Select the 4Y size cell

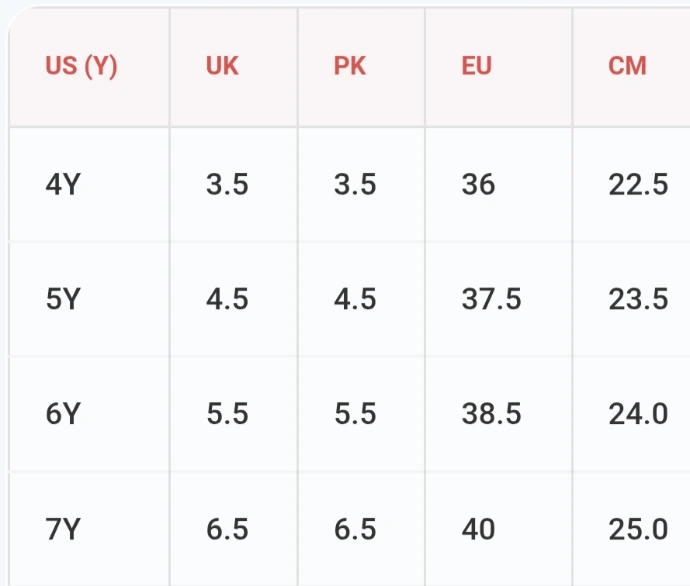tap(62, 185)
